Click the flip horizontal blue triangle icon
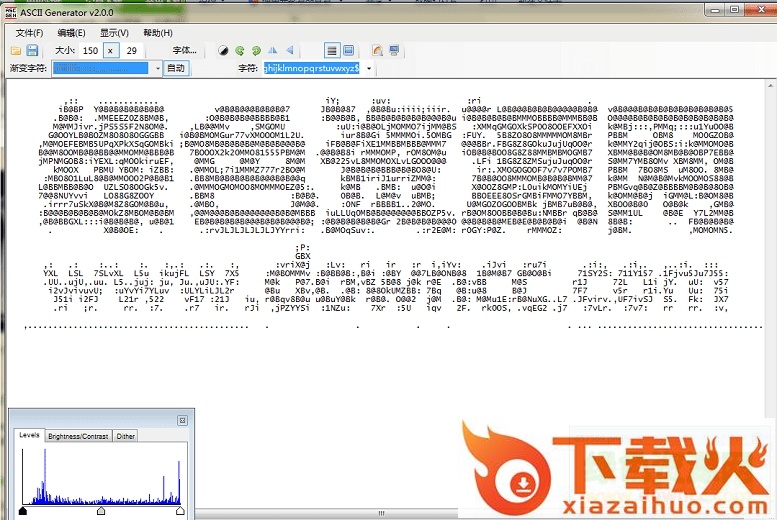 (273, 50)
